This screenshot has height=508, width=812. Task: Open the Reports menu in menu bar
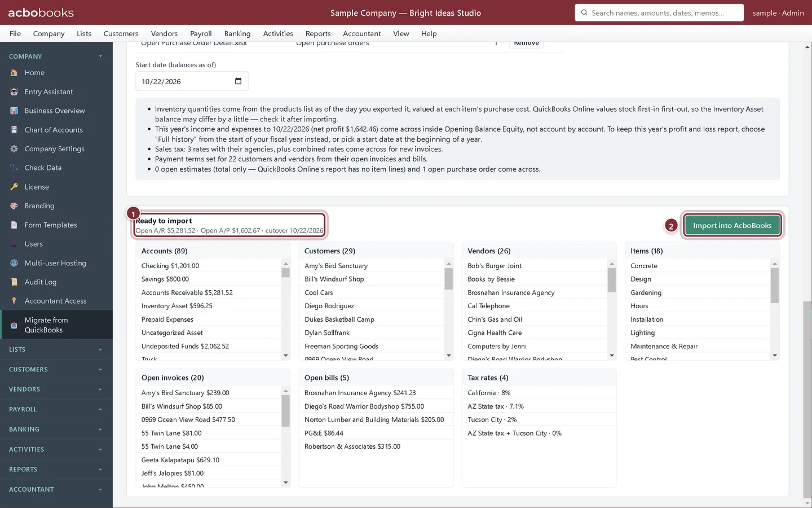(318, 34)
